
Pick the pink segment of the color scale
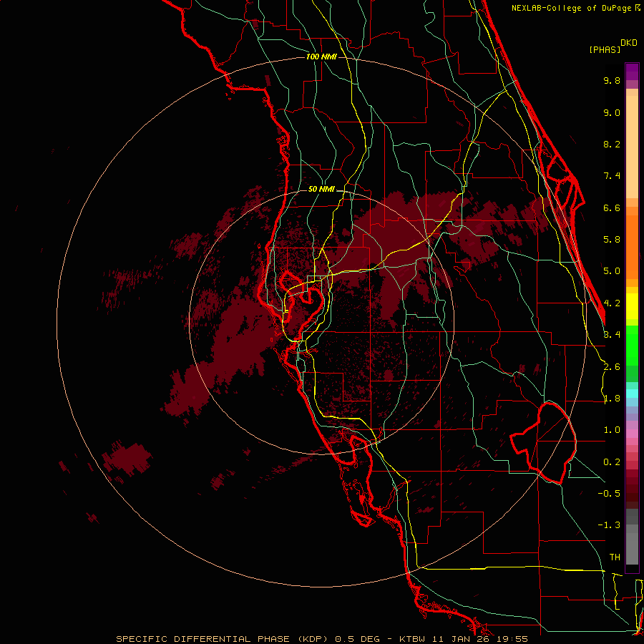632,434
